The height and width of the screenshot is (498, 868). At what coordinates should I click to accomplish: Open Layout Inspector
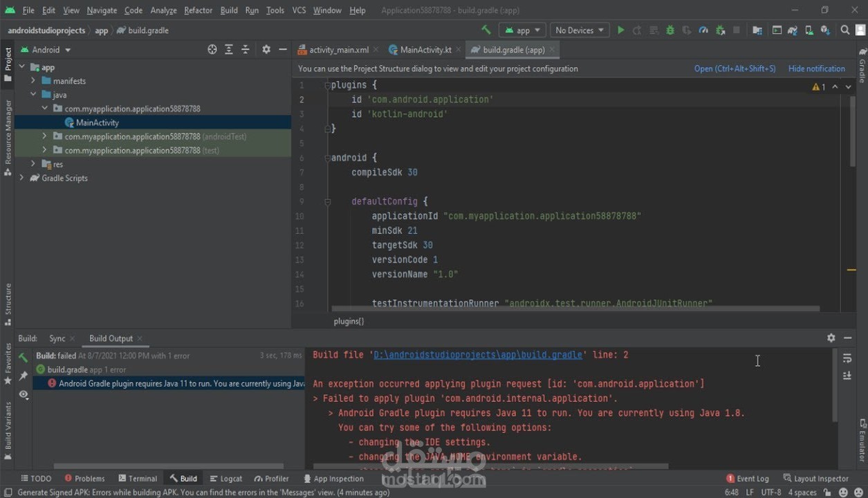coord(816,478)
